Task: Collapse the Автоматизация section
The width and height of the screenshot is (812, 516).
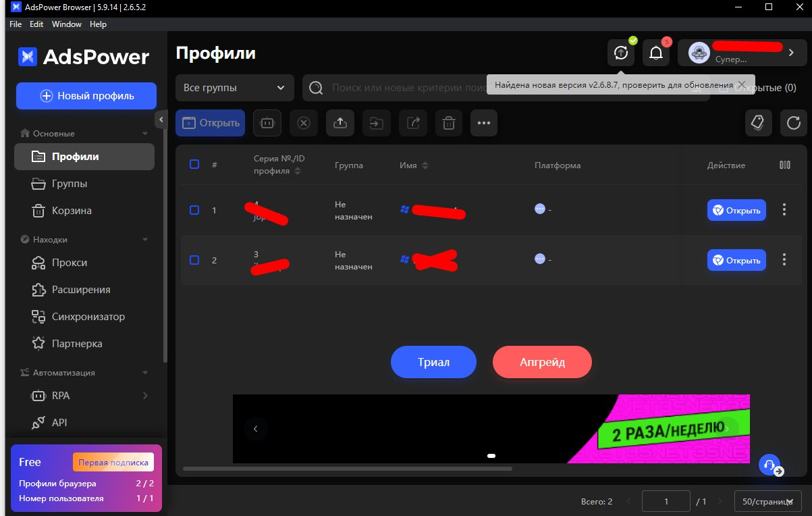Action: tap(144, 373)
